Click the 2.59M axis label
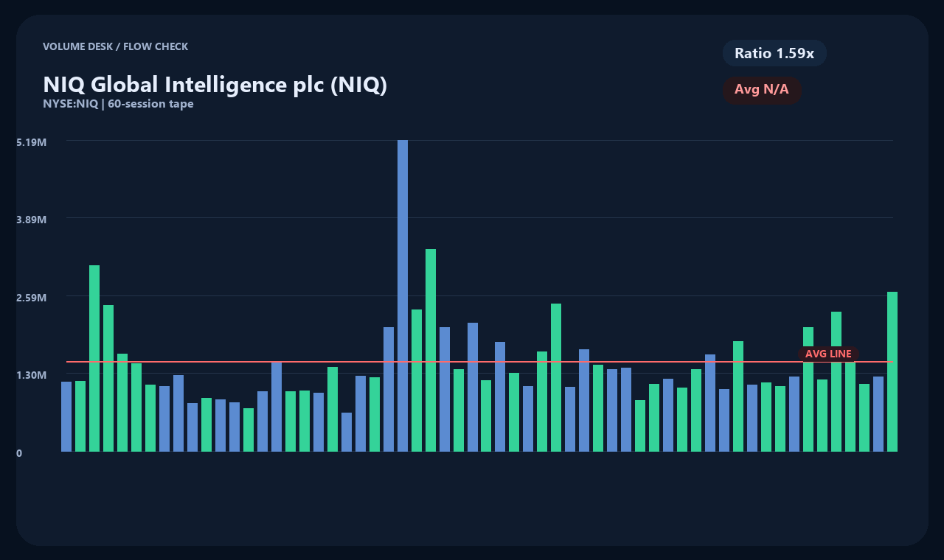Screen dimensions: 944x560 coord(32,297)
